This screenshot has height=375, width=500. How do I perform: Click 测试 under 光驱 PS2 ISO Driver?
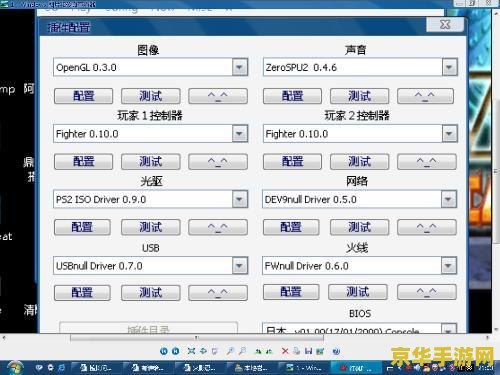151,227
